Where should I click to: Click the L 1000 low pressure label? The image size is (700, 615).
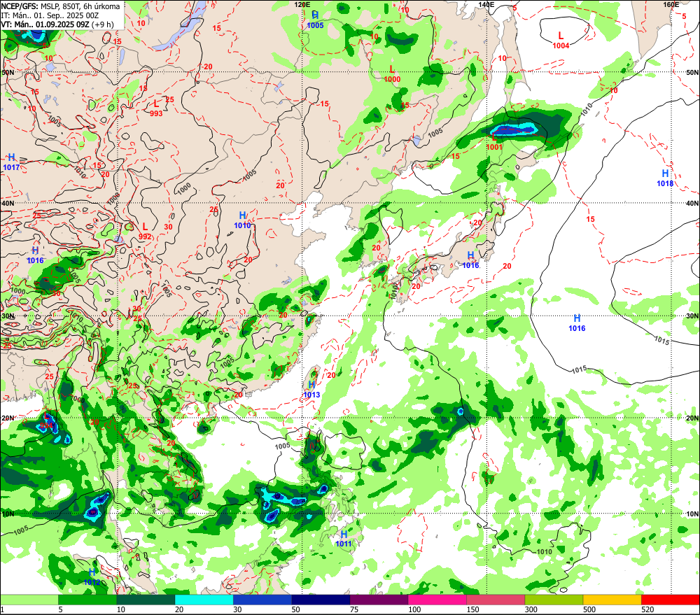coord(392,74)
